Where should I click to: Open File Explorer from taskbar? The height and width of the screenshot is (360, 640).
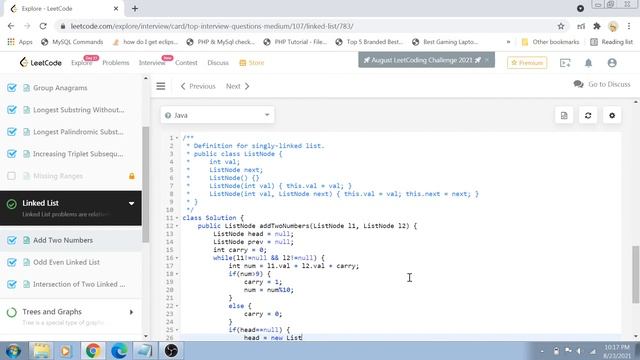41,351
